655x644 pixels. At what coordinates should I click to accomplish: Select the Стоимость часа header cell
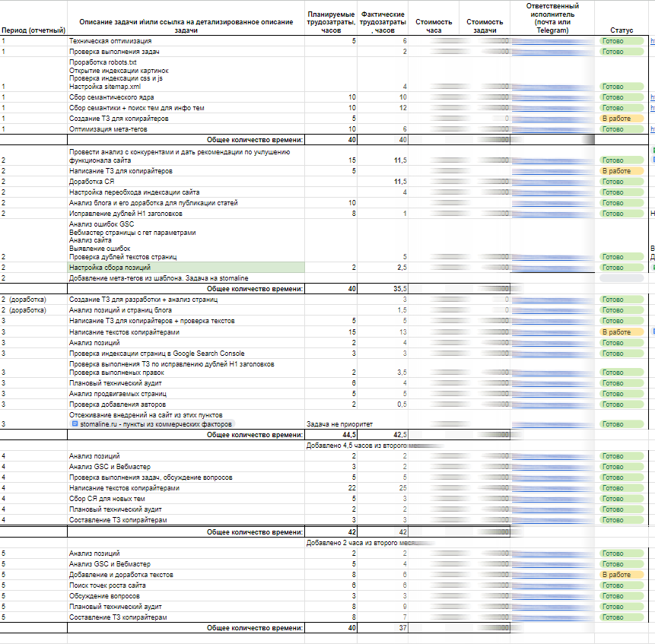coord(434,18)
